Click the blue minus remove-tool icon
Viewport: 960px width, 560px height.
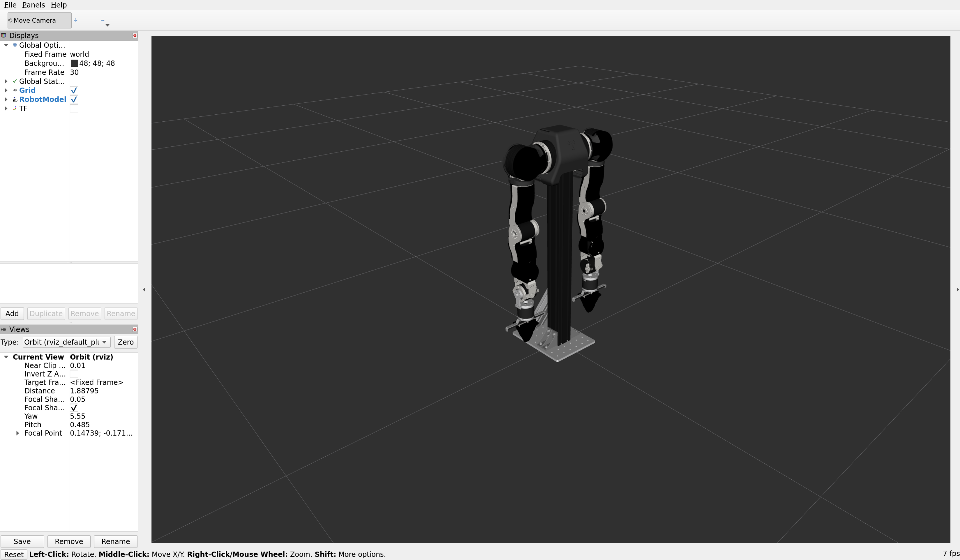coord(102,21)
